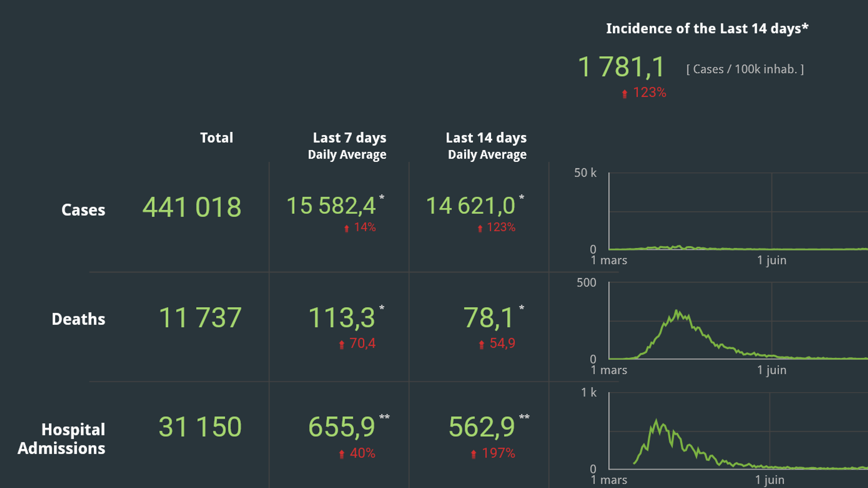Click red arrow next to 14% cases

click(347, 228)
